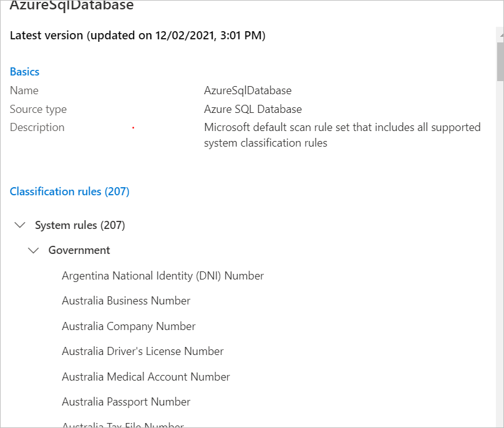Viewport: 504px width, 428px height.
Task: Select Australia Medical Account Number rule
Action: coord(145,376)
